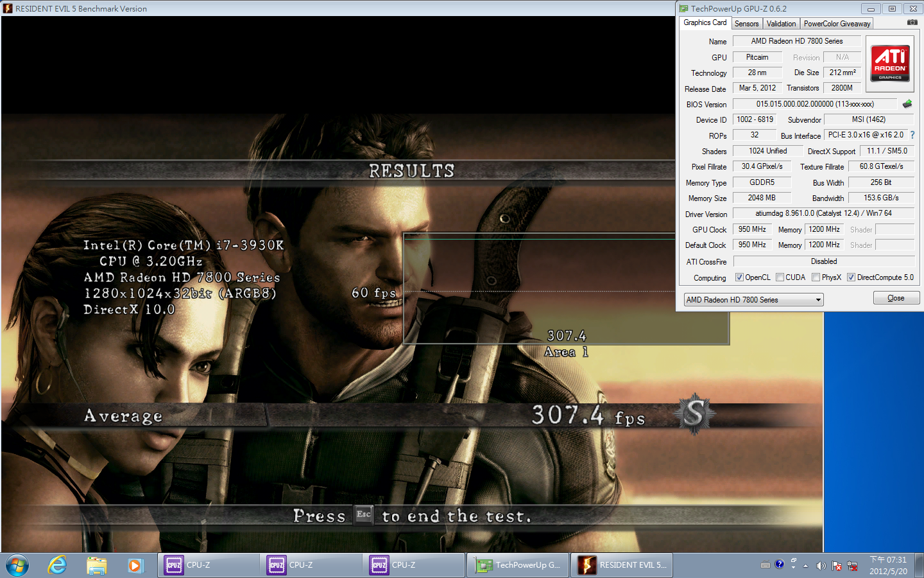Click the Texture Fillrate 60.8 GTexel/s field

[x=881, y=166]
